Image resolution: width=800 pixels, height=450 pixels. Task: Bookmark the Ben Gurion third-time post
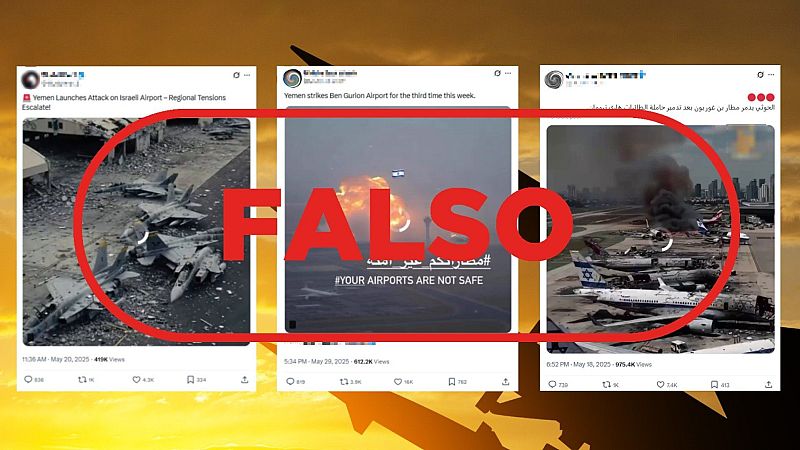(452, 382)
